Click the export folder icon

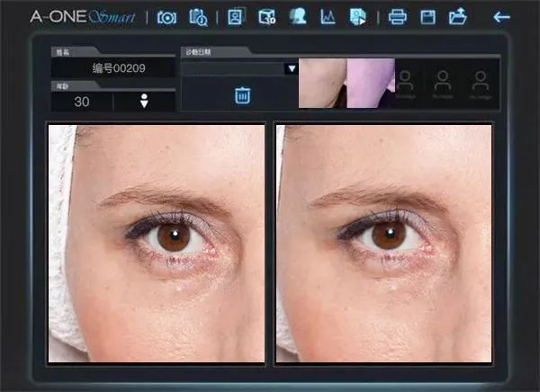(458, 16)
